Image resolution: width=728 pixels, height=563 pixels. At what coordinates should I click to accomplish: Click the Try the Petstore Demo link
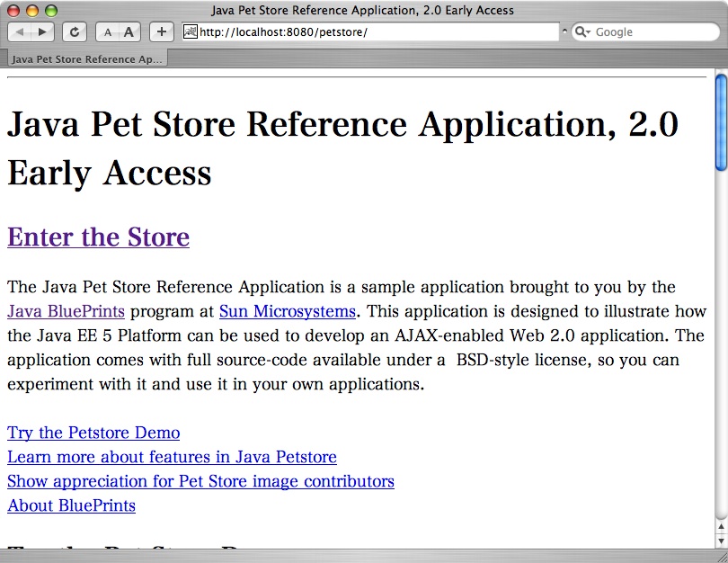(93, 433)
